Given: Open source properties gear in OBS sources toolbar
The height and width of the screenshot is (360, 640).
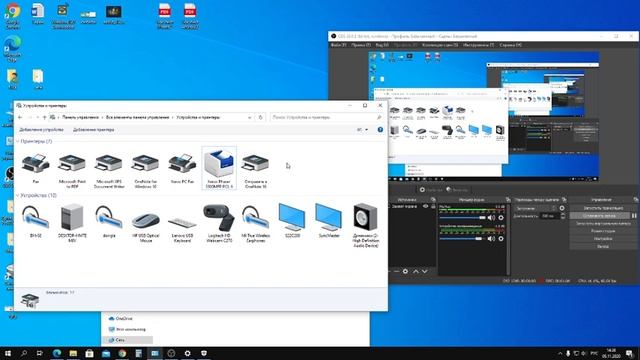Looking at the screenshot, I should click(x=405, y=271).
